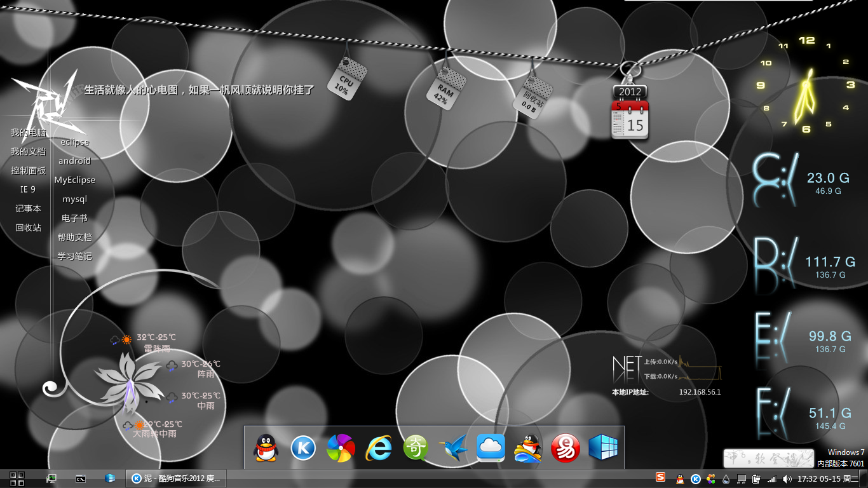Click the water drop tray icon
Image resolution: width=868 pixels, height=488 pixels.
726,479
